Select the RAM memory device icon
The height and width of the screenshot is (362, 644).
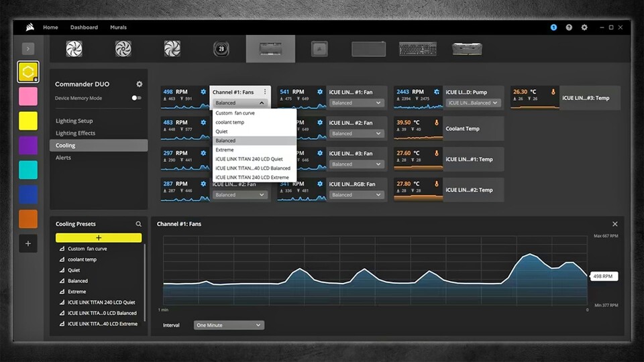pos(467,49)
